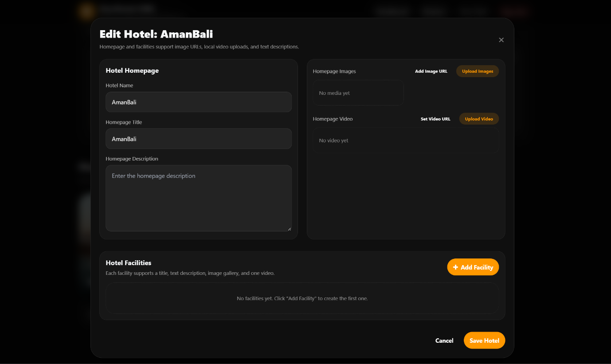
Task: Add a new facility with Add Facility
Action: [x=473, y=267]
